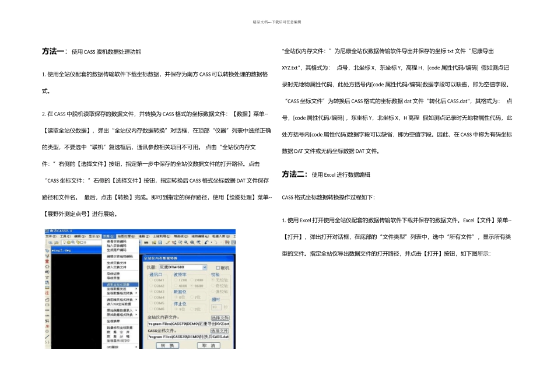This screenshot has width=554, height=392.
Task: Expand the 原始数据格式转换 submenu
Action: 120,314
